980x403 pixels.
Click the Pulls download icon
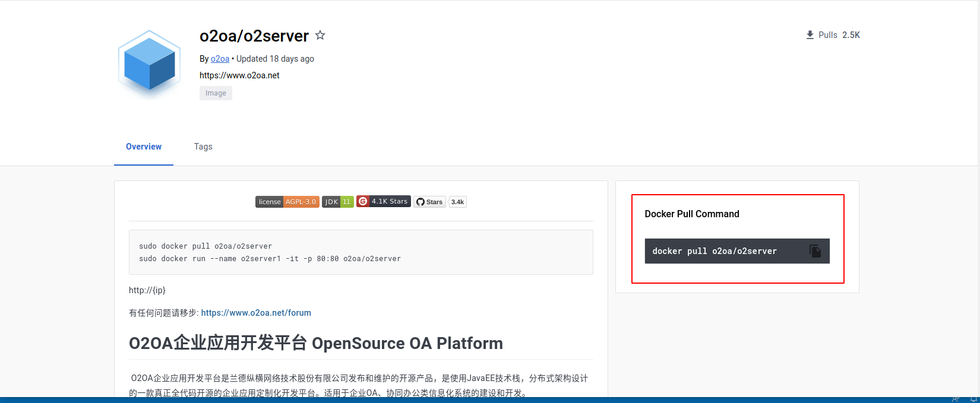(810, 35)
